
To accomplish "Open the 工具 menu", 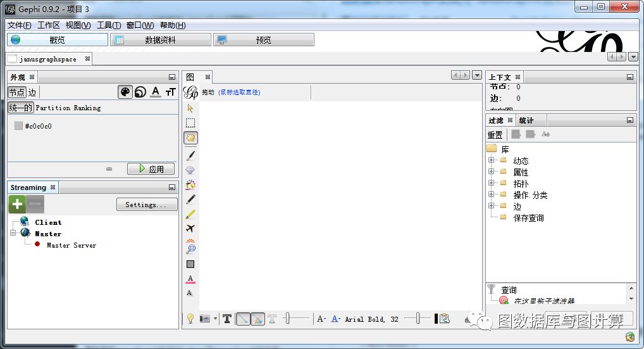I will pos(108,25).
